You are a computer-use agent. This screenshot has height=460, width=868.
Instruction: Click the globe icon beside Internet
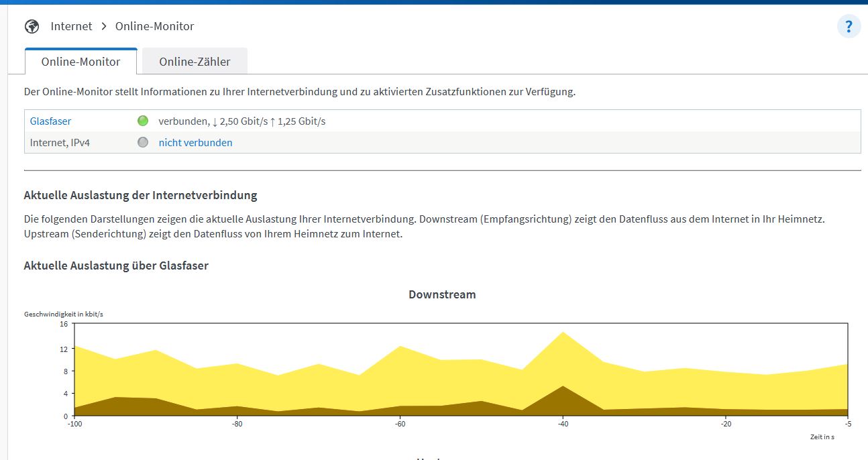pos(32,26)
